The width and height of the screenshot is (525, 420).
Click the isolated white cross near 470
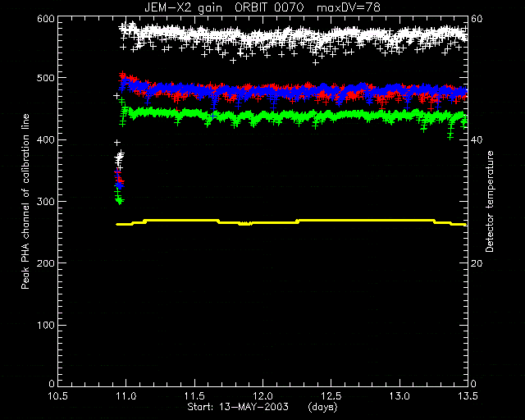pos(116,96)
